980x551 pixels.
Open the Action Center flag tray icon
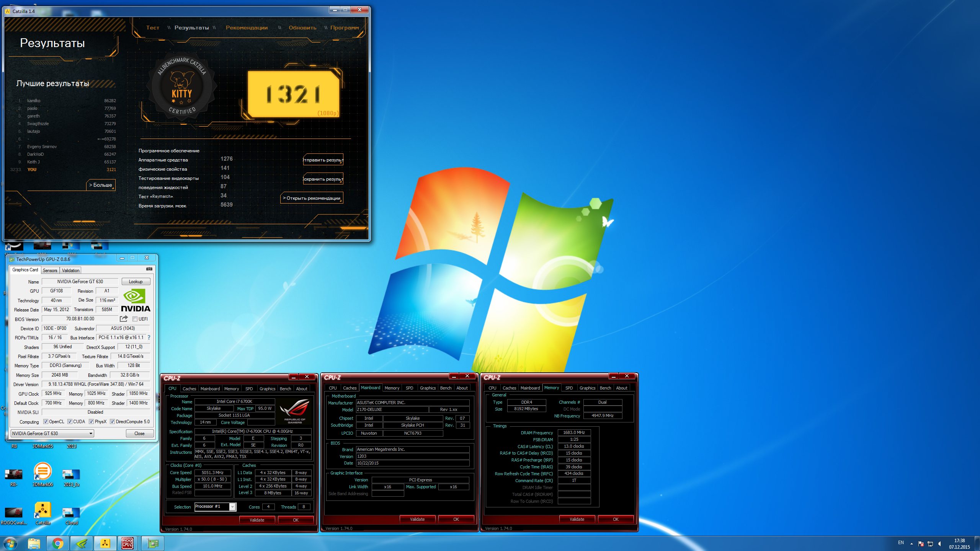point(921,544)
